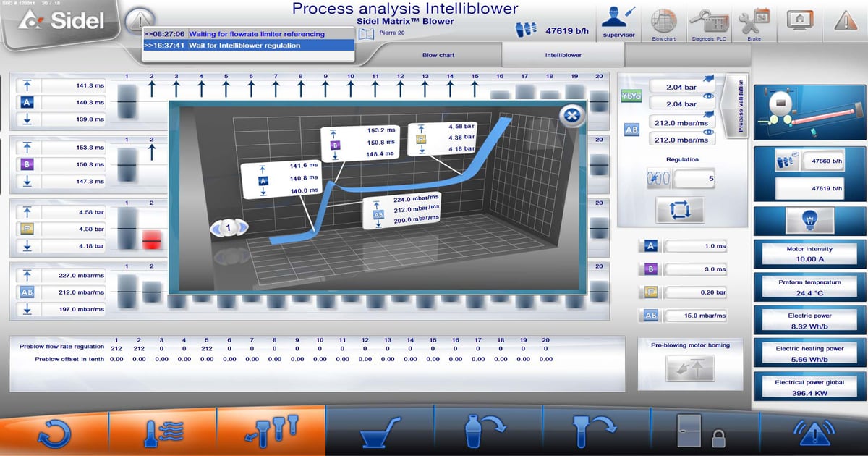Click the AB flow rate icon in validation panel

(631, 130)
